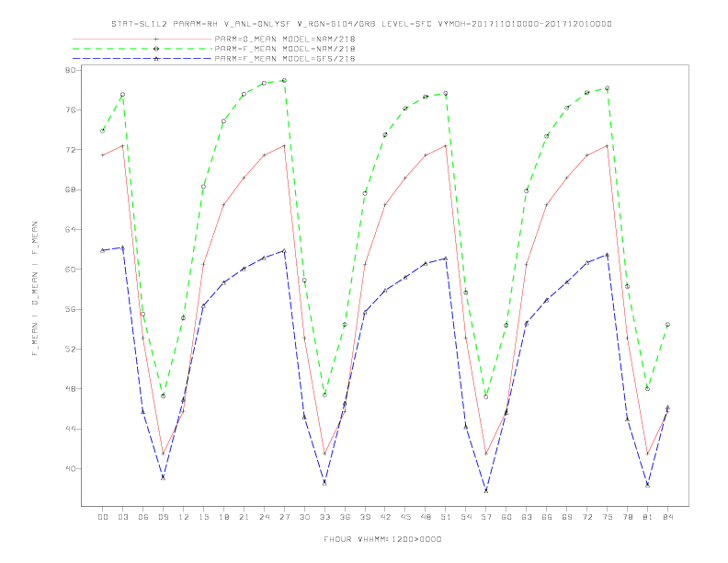728x563 pixels.
Task: Click the y-axis tick label 56
Action: [71, 309]
